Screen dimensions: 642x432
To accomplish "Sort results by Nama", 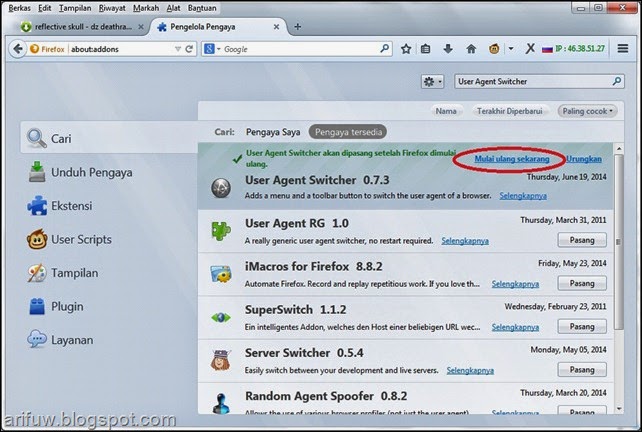I will 446,111.
